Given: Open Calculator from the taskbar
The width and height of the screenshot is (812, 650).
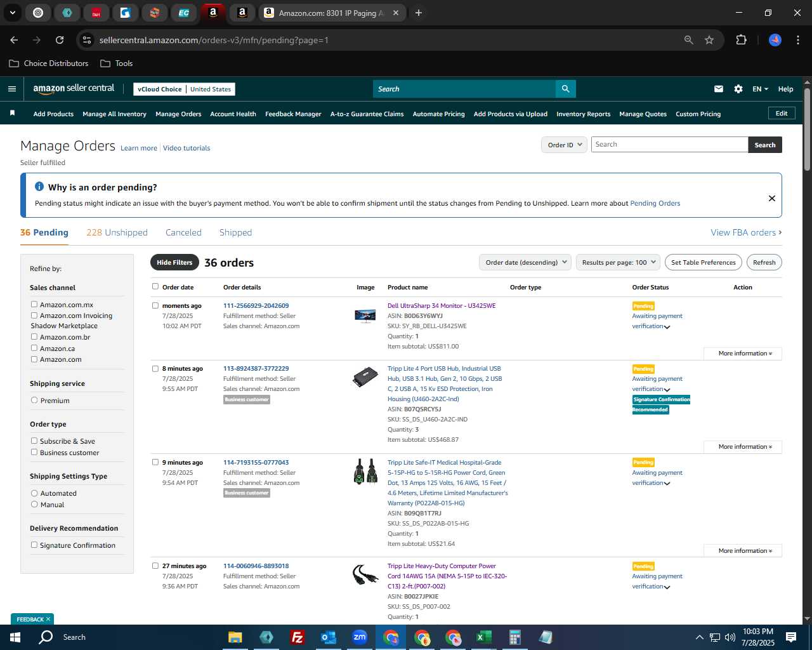Looking at the screenshot, I should pos(514,637).
